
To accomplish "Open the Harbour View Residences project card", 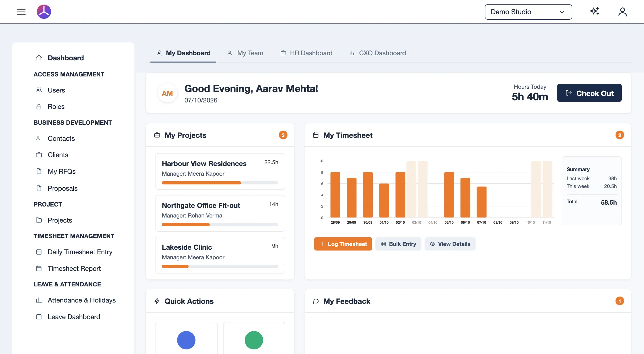I will (x=220, y=172).
